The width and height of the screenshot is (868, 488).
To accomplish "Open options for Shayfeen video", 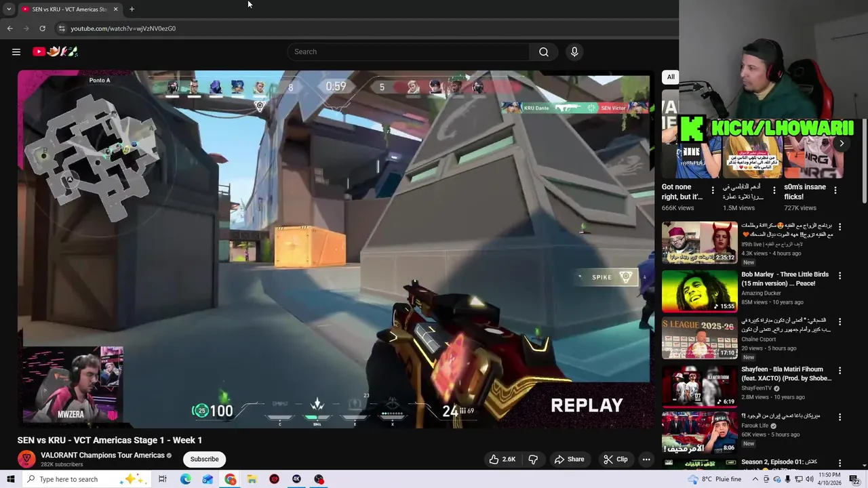I will pyautogui.click(x=840, y=370).
